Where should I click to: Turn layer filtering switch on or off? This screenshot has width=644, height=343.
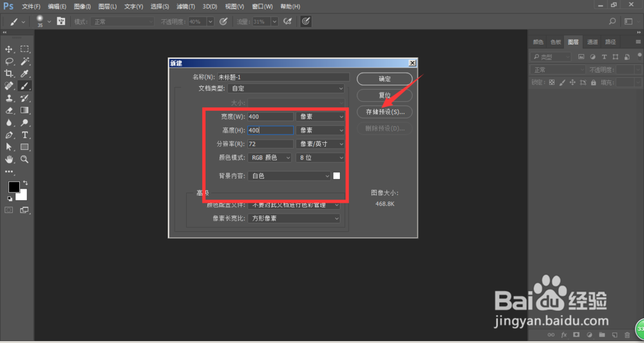(640, 56)
